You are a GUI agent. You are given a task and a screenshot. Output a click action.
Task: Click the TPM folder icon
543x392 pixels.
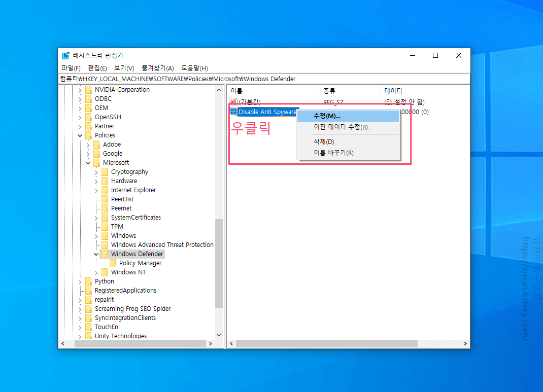coord(104,226)
